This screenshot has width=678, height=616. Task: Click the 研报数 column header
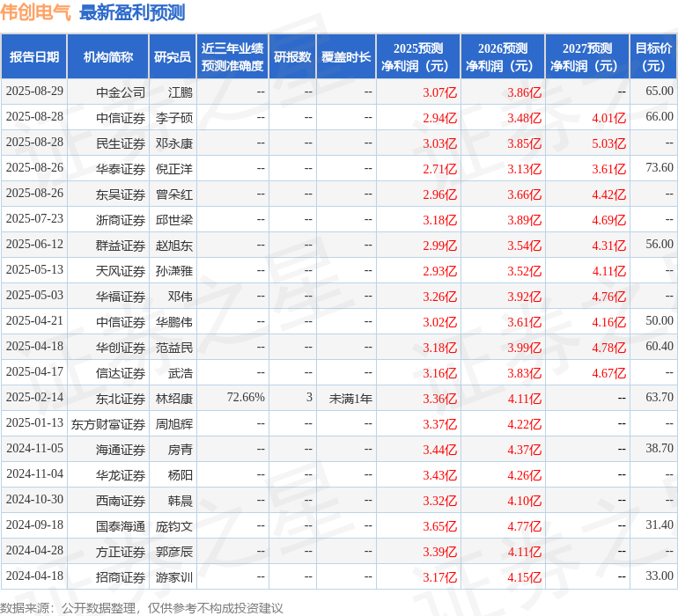click(292, 57)
